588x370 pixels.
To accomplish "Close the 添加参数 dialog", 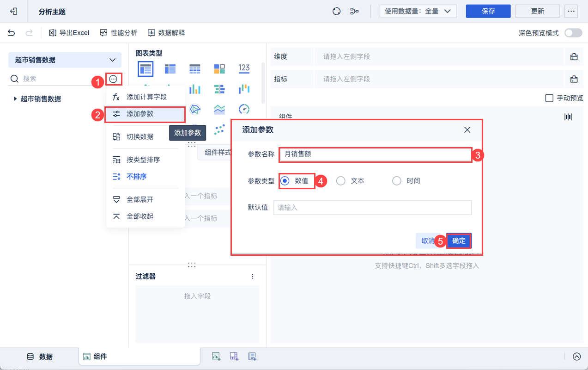I will [467, 130].
